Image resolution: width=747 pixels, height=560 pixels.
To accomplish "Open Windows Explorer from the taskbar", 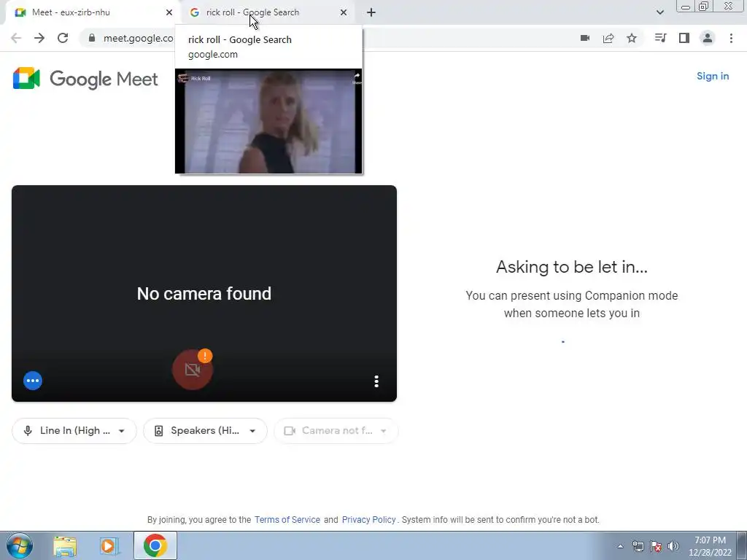I will pyautogui.click(x=65, y=545).
